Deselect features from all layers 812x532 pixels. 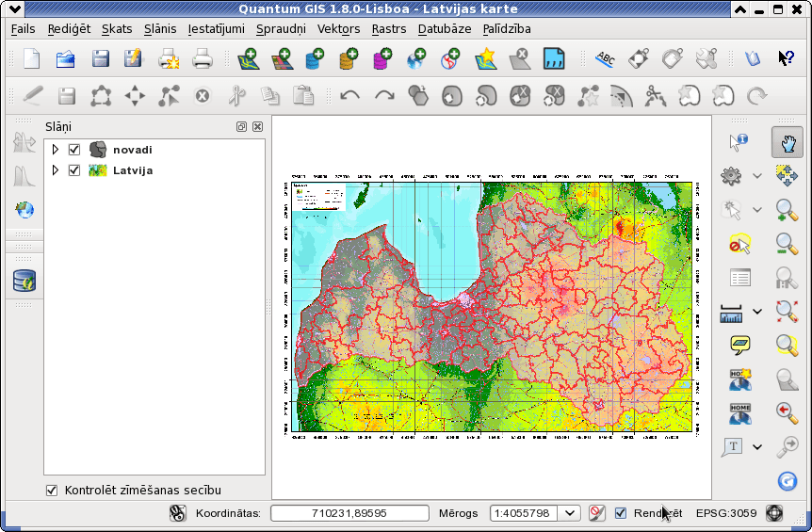pyautogui.click(x=740, y=244)
